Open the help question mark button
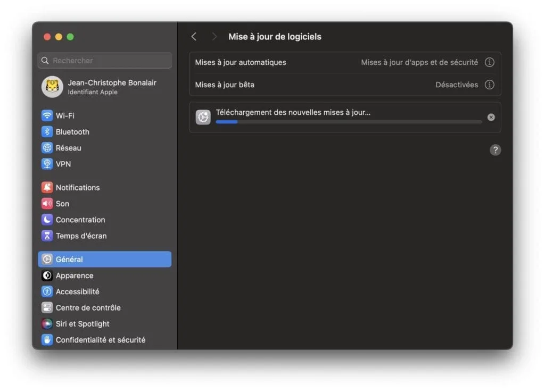The width and height of the screenshot is (545, 392). [495, 150]
